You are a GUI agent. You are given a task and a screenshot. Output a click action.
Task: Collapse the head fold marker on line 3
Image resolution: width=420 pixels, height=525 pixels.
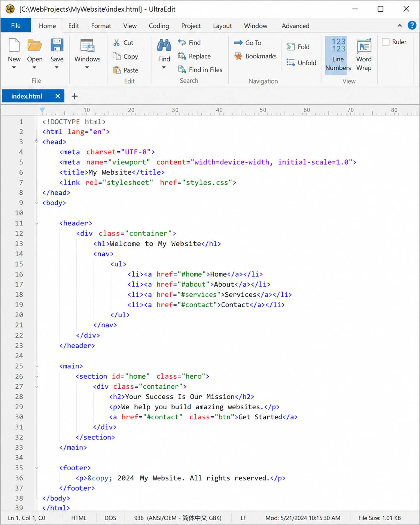(36, 142)
